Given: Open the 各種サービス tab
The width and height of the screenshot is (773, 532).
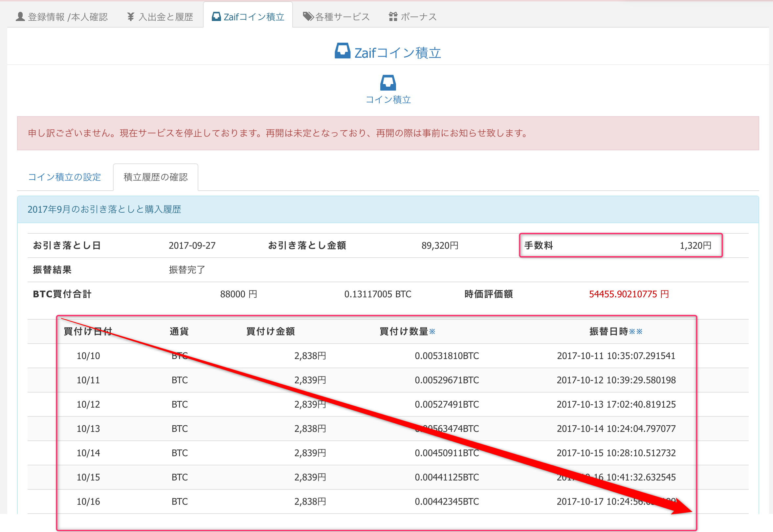Looking at the screenshot, I should pyautogui.click(x=336, y=17).
